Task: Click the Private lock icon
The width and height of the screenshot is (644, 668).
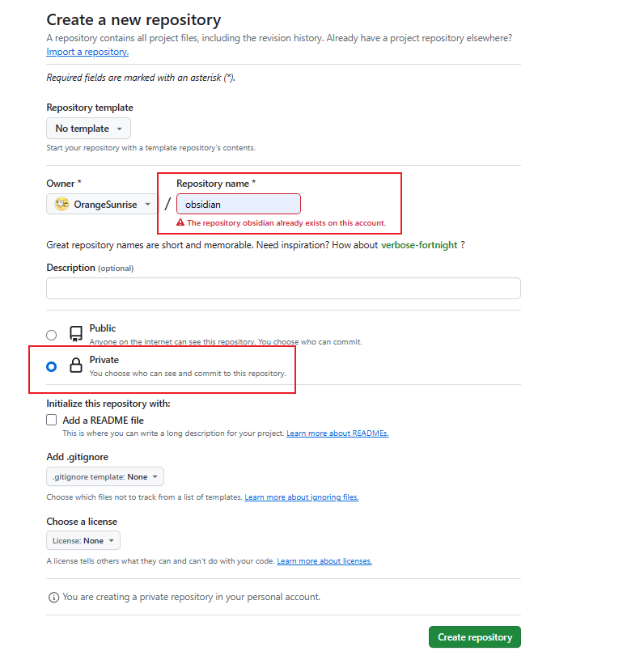Action: 76,366
